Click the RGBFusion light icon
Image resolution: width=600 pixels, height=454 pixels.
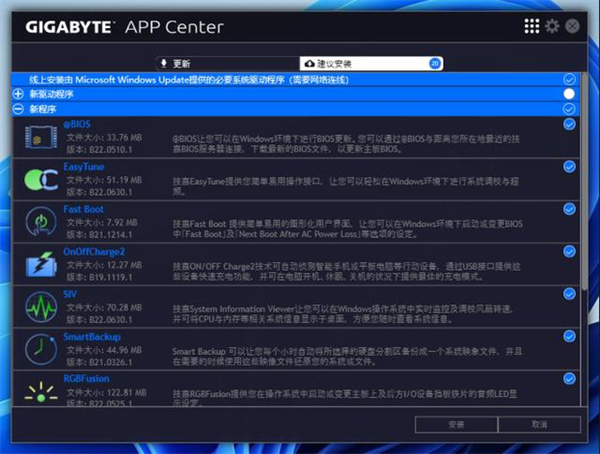38,389
